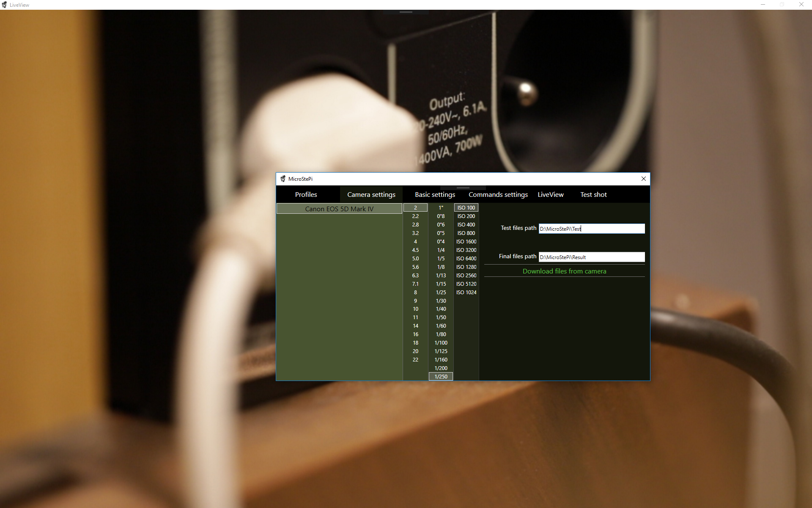Image resolution: width=812 pixels, height=508 pixels.
Task: Switch to Basic settings tab
Action: (435, 195)
